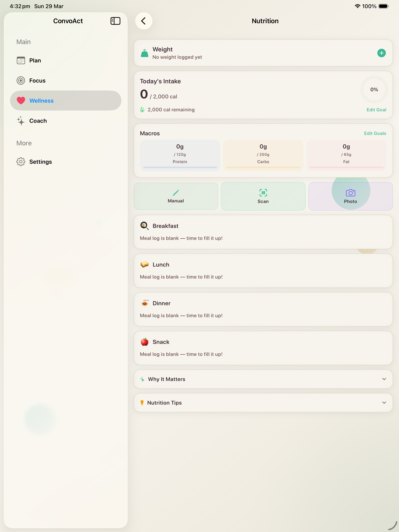Toggle the sidebar panel icon
Screen dimensions: 399x532
coord(115,21)
